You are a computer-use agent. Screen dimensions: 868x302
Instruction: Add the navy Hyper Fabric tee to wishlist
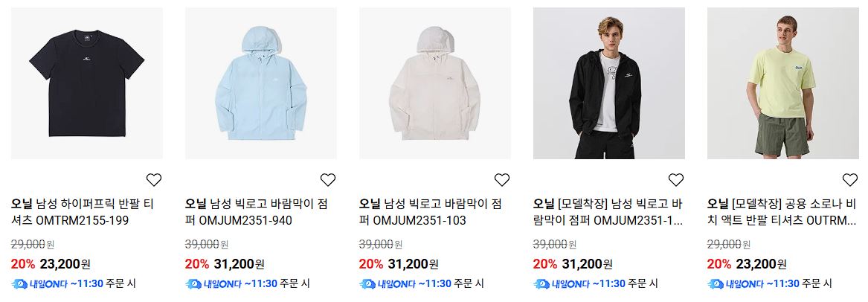pos(154,180)
